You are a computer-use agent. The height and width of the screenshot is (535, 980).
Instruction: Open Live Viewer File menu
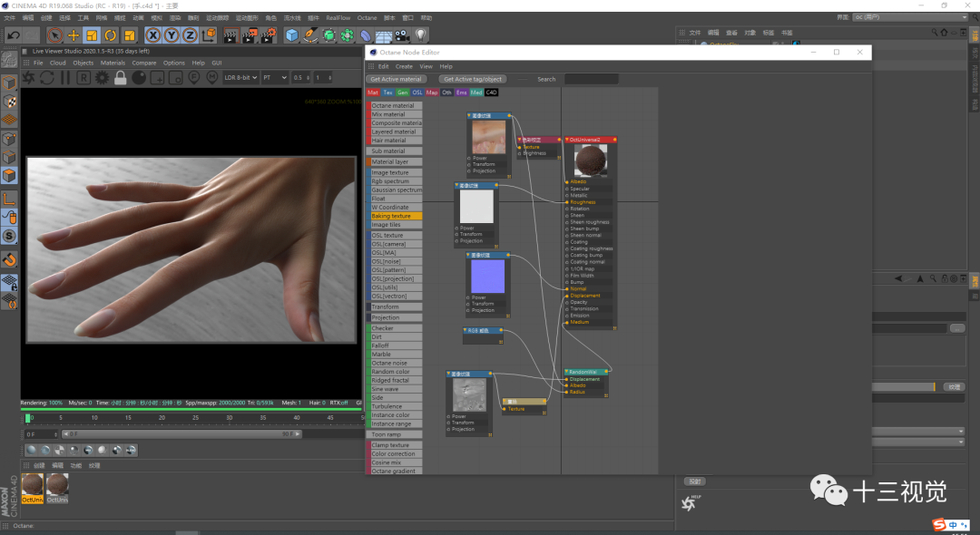pos(38,63)
